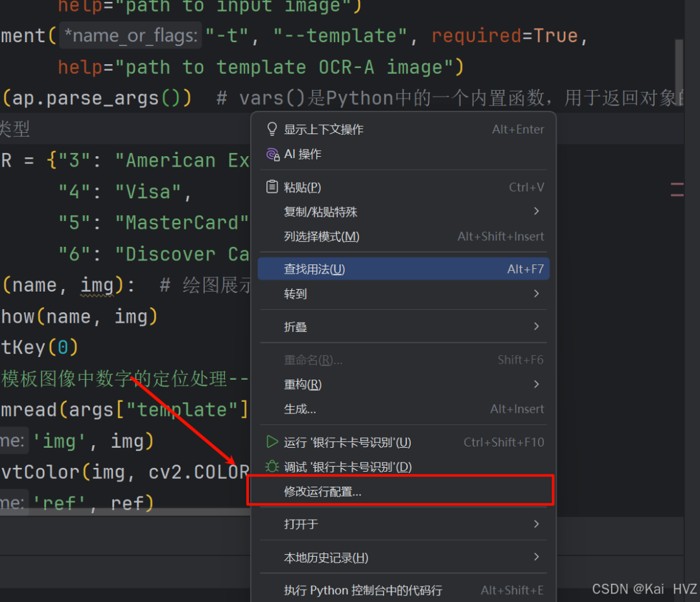Choose 列选择模式(M) entry

tap(404, 236)
